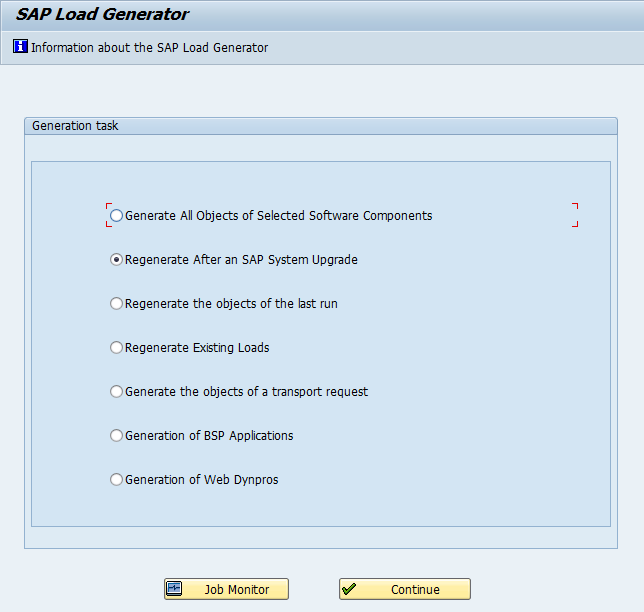644x612 pixels.
Task: Click the SAP Load Generator title
Action: click(x=102, y=14)
